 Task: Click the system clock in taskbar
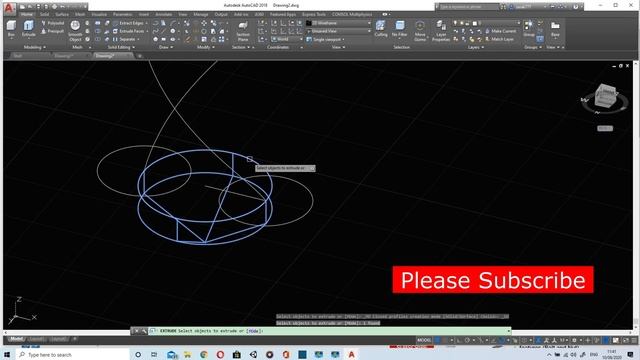pos(611,354)
